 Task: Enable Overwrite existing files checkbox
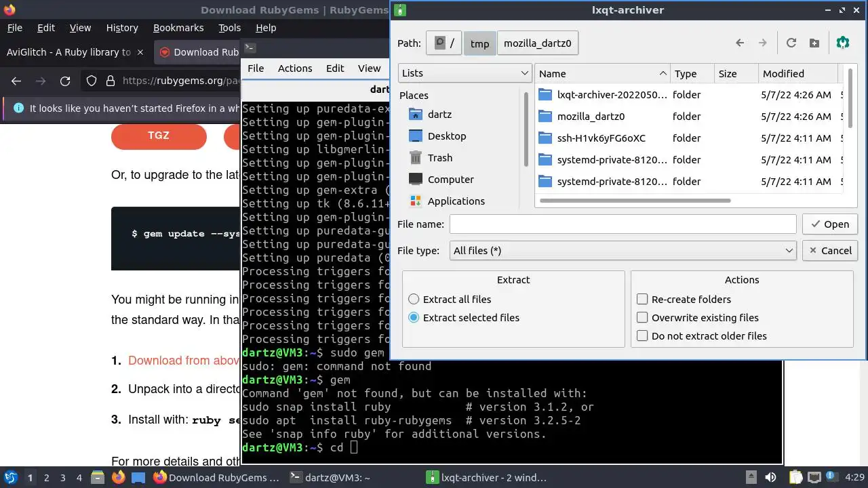coord(698,318)
